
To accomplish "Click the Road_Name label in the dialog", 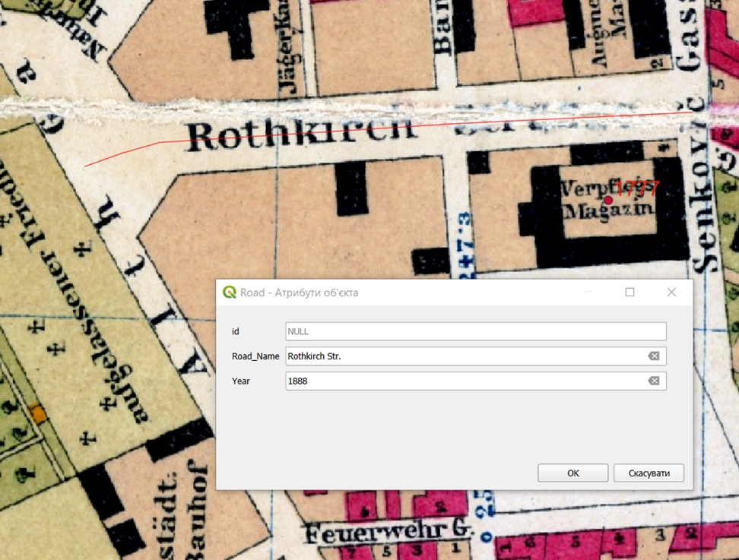I will [255, 356].
